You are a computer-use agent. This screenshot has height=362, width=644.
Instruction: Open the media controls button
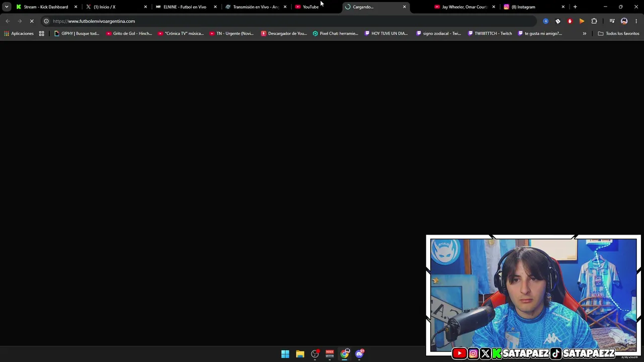click(612, 21)
